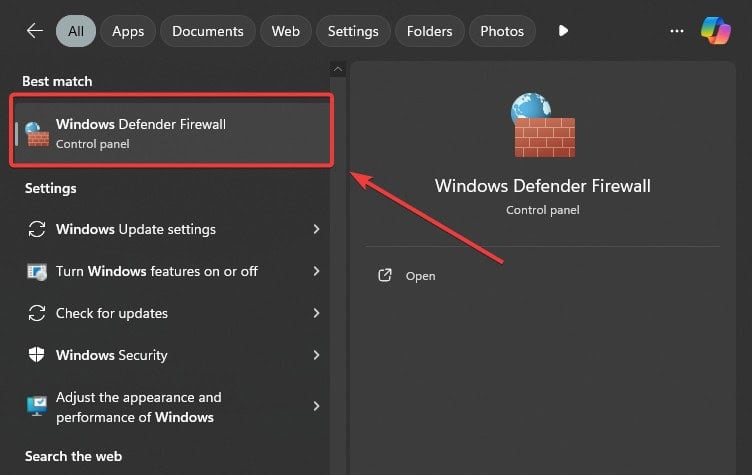Image resolution: width=752 pixels, height=475 pixels.
Task: Click the Windows Update settings refresh icon
Action: coord(36,229)
